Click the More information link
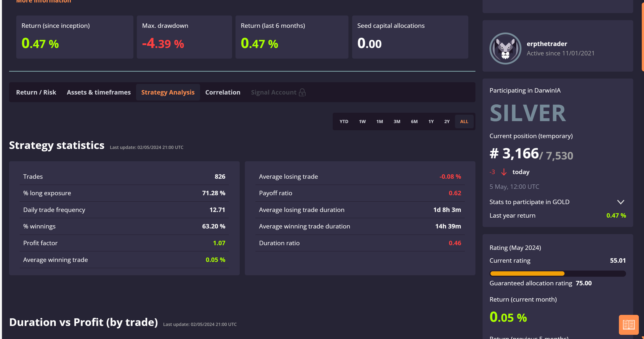 pyautogui.click(x=44, y=1)
